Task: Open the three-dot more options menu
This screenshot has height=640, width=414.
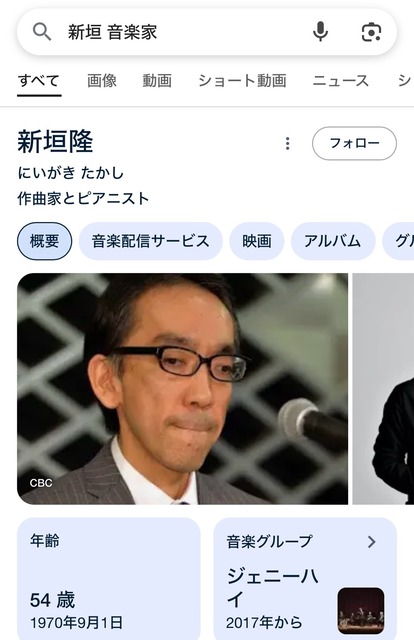Action: (287, 143)
